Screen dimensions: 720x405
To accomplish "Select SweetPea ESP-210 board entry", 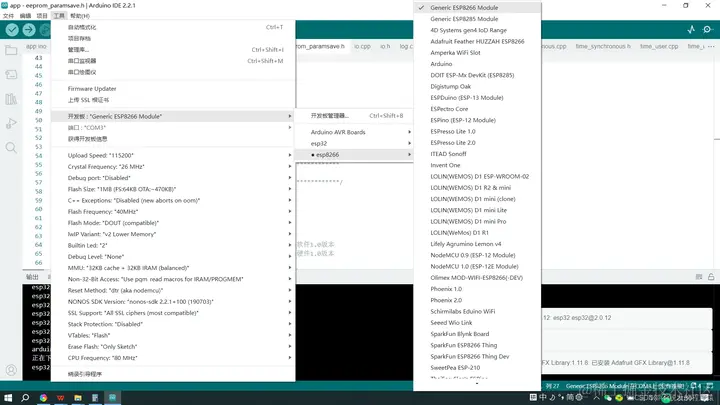I will click(x=477, y=367).
